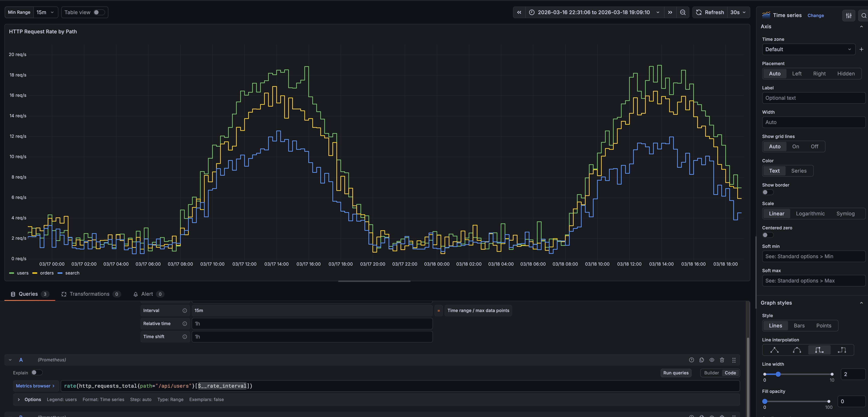Grab query A drag handle
The height and width of the screenshot is (417, 868).
[734, 360]
